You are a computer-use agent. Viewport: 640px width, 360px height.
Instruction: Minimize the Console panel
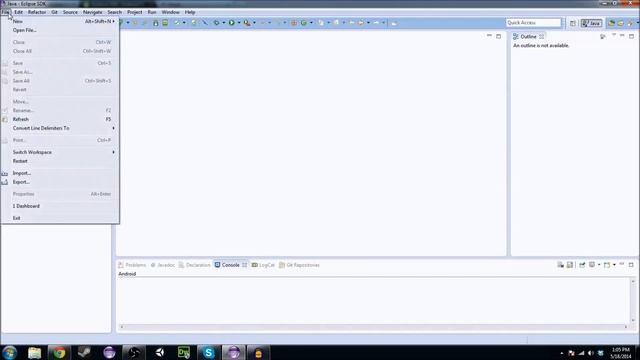622,264
